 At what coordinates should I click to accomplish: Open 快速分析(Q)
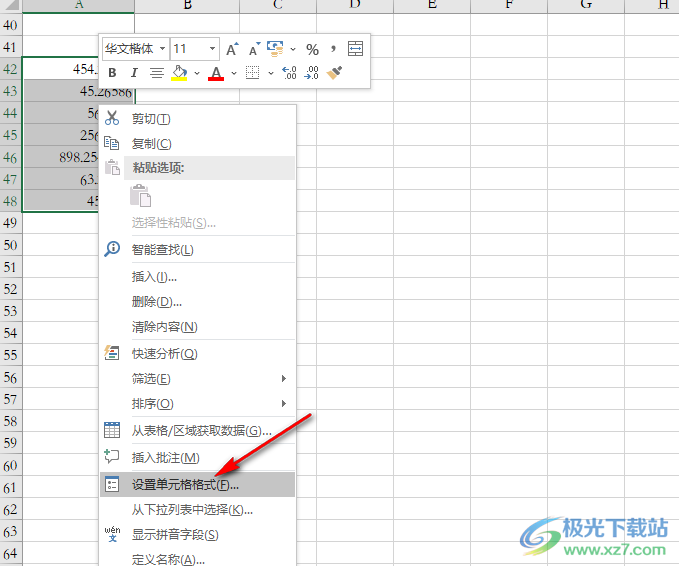coord(197,353)
